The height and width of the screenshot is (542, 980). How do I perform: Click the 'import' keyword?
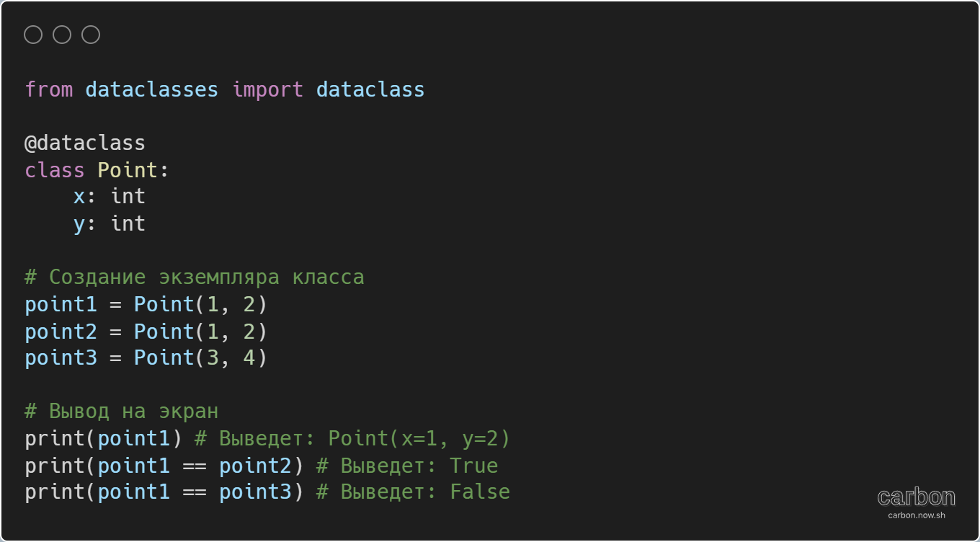(x=267, y=89)
